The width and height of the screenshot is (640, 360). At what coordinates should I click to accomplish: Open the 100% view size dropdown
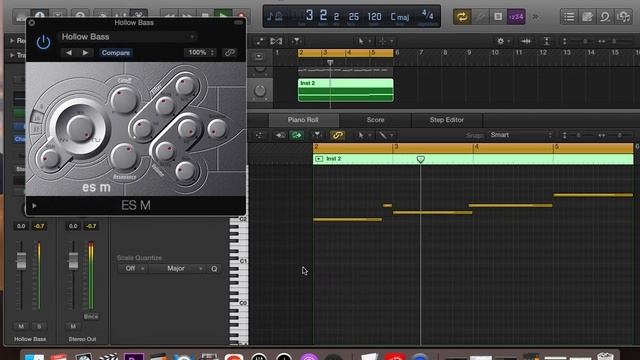pyautogui.click(x=200, y=52)
